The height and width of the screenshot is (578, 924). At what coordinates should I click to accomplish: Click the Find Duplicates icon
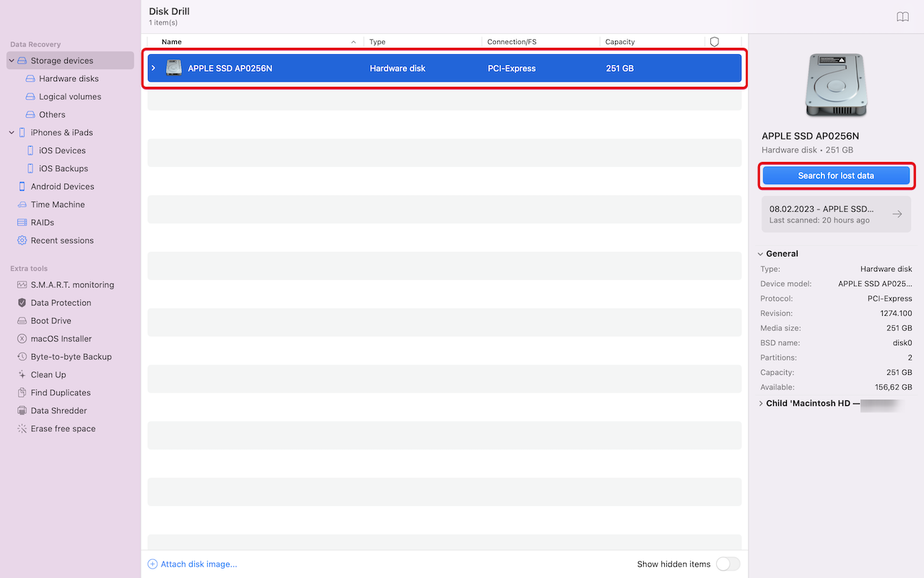[22, 393]
